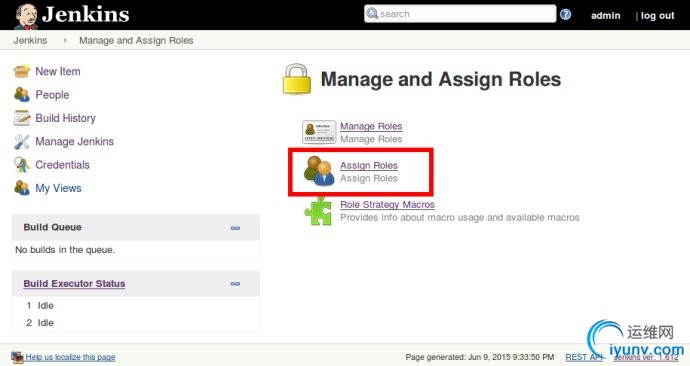The image size is (690, 366).
Task: Collapse the Build Executor Status panel
Action: (x=235, y=284)
